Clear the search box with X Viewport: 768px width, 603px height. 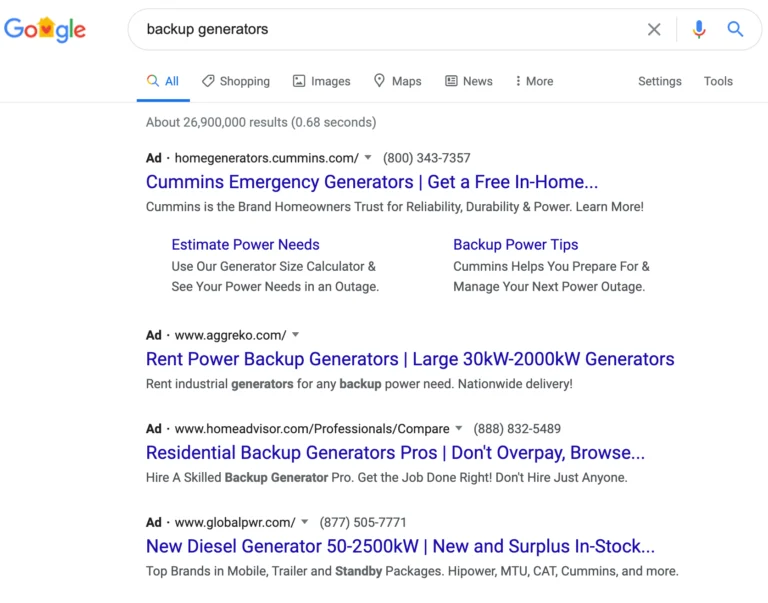[654, 29]
